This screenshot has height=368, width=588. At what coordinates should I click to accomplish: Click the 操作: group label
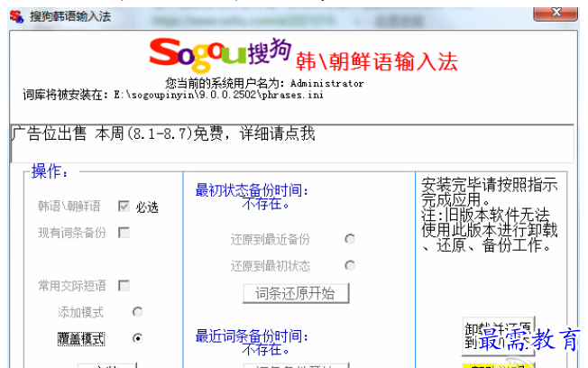(x=50, y=171)
